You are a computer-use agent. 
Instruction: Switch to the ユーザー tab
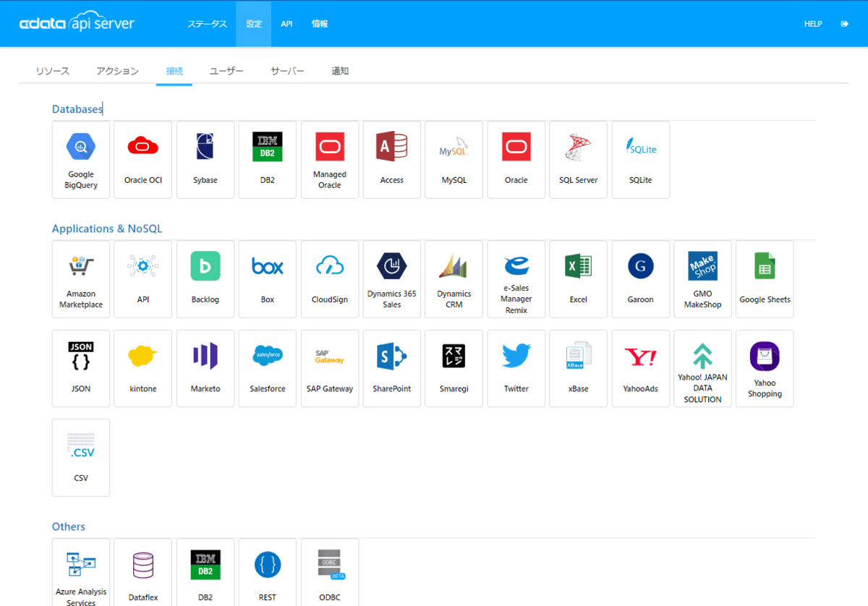(x=226, y=71)
